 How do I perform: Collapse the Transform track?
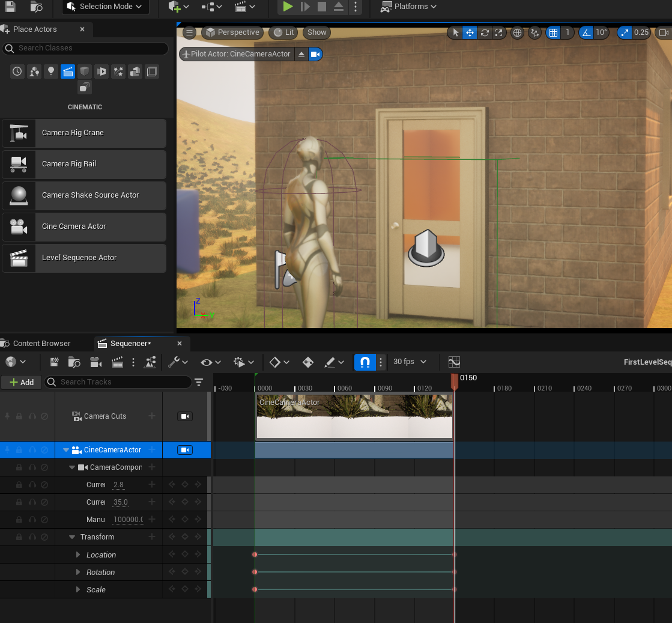point(72,537)
